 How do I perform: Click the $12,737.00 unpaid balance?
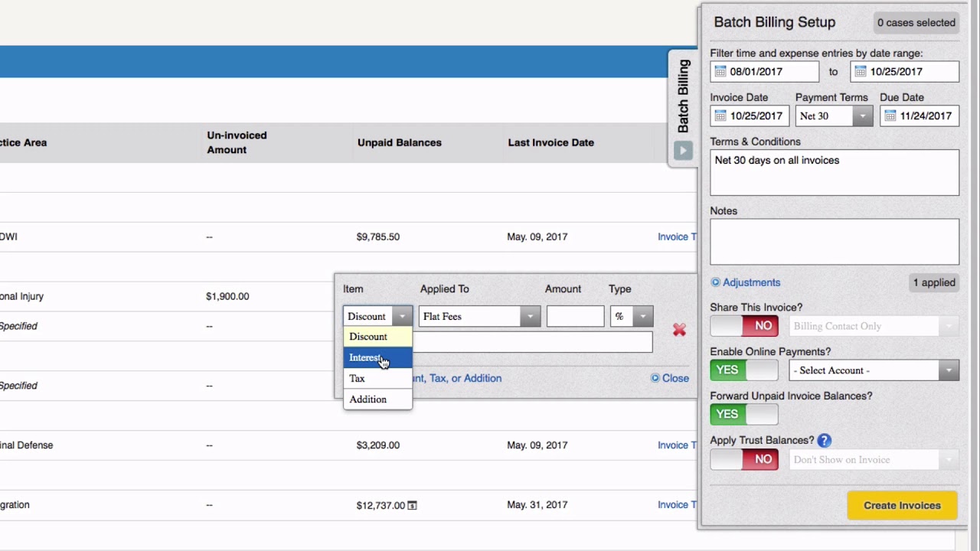coord(381,505)
